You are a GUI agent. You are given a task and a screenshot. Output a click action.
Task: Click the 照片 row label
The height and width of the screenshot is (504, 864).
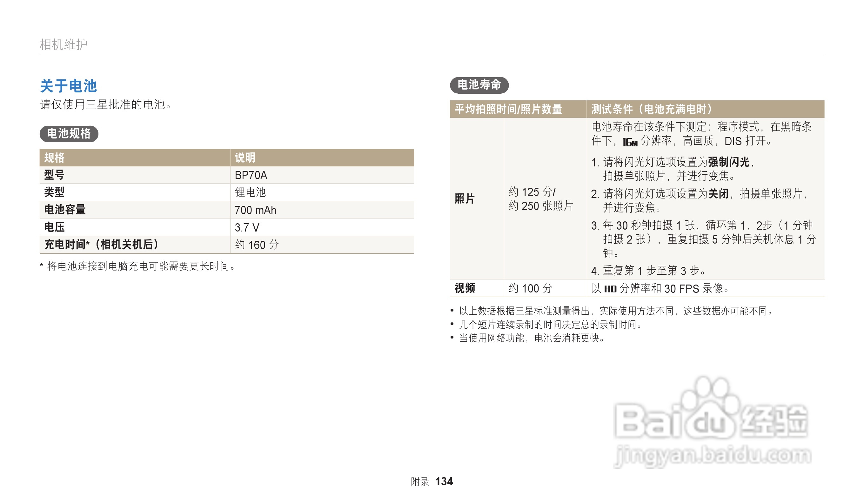465,198
